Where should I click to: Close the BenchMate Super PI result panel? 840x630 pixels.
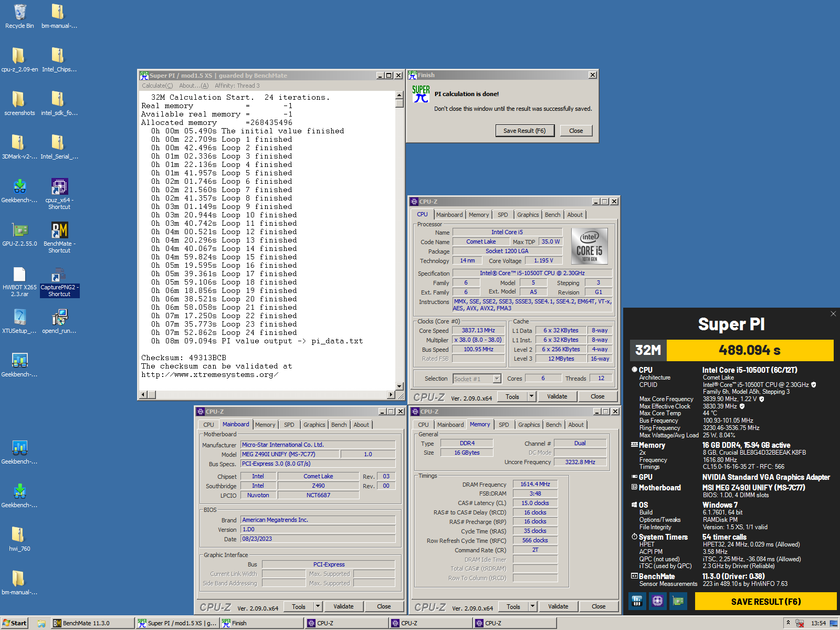click(x=833, y=313)
